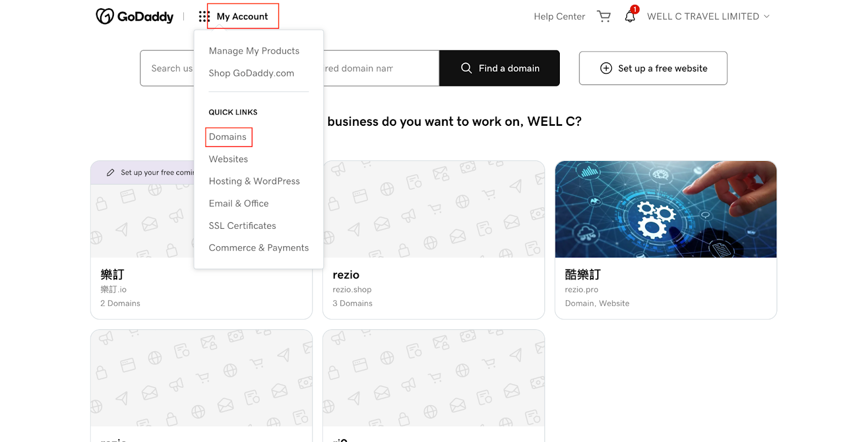Click the 'Domain, Website' label
868x442 pixels.
pyautogui.click(x=597, y=303)
